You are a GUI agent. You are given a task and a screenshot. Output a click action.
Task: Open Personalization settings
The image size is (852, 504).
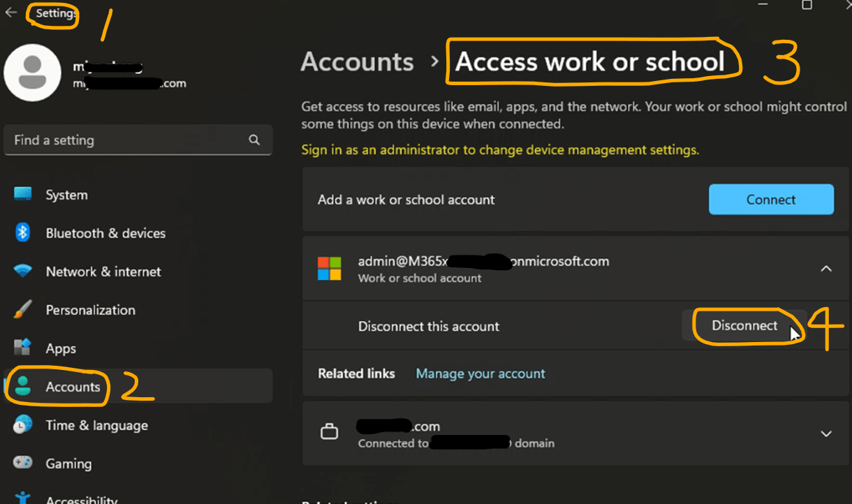coord(138,310)
